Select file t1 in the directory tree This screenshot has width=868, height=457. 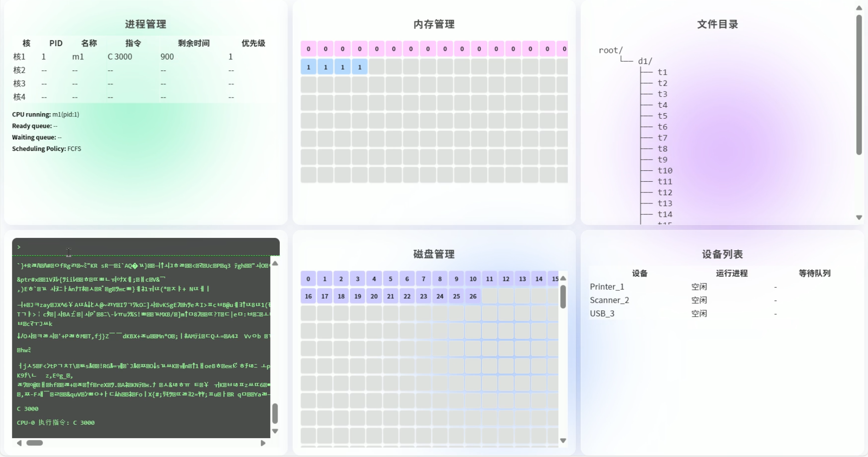[x=662, y=72]
